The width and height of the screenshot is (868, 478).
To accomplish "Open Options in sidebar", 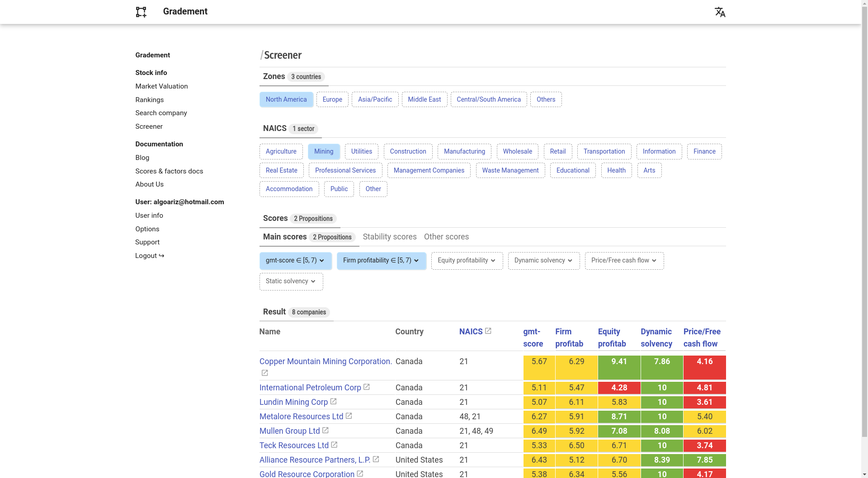I will point(147,229).
